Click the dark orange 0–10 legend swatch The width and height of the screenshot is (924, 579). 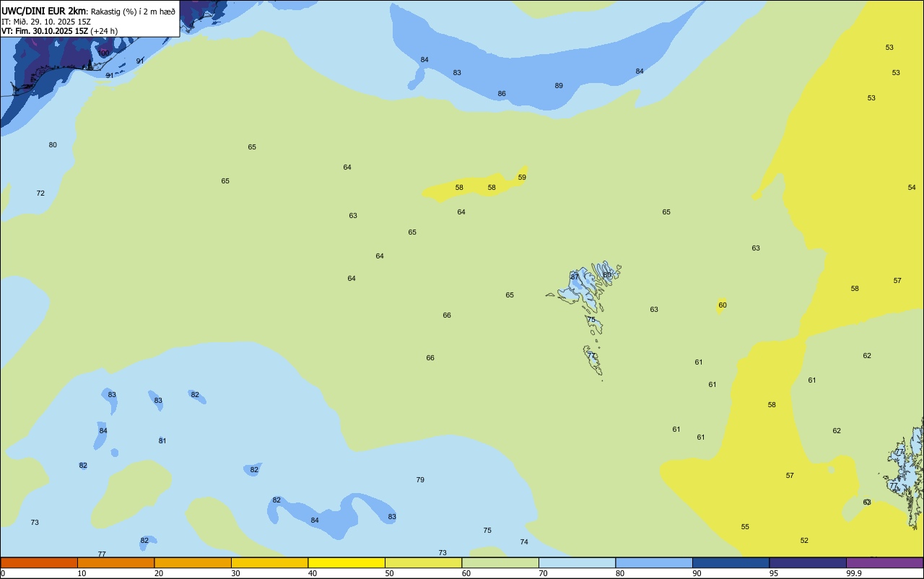[39, 562]
